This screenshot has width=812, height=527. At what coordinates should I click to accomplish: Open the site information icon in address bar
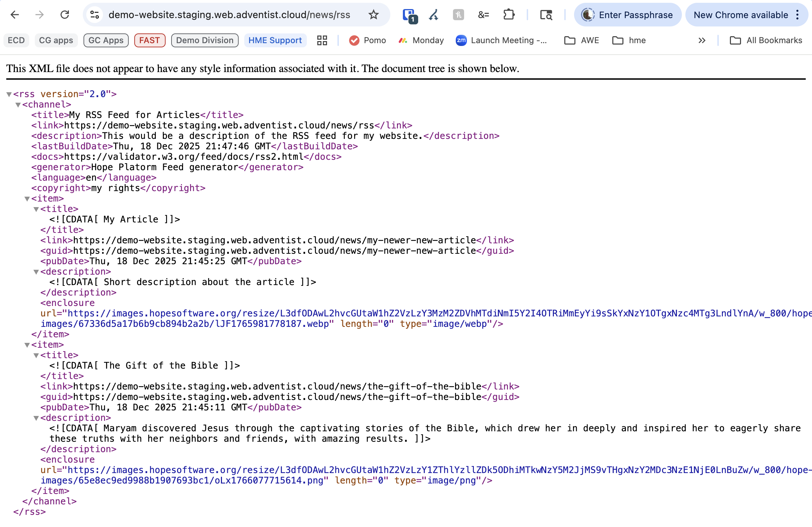pos(95,15)
